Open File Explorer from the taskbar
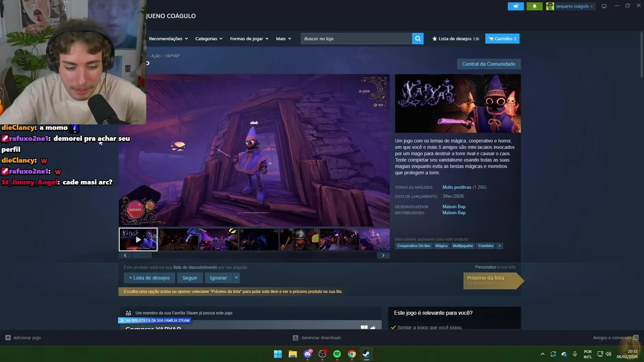The image size is (644, 362). pos(293,354)
